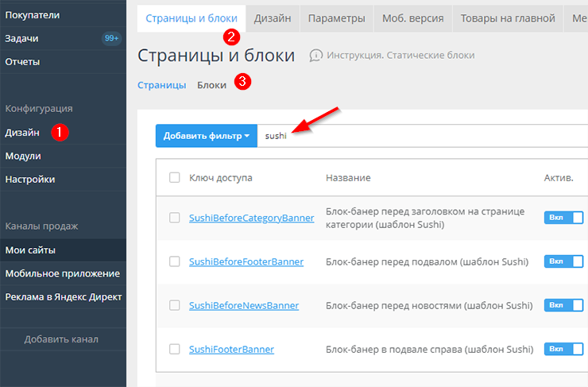The width and height of the screenshot is (588, 387).
Task: Click the Добавить канал button
Action: [61, 339]
